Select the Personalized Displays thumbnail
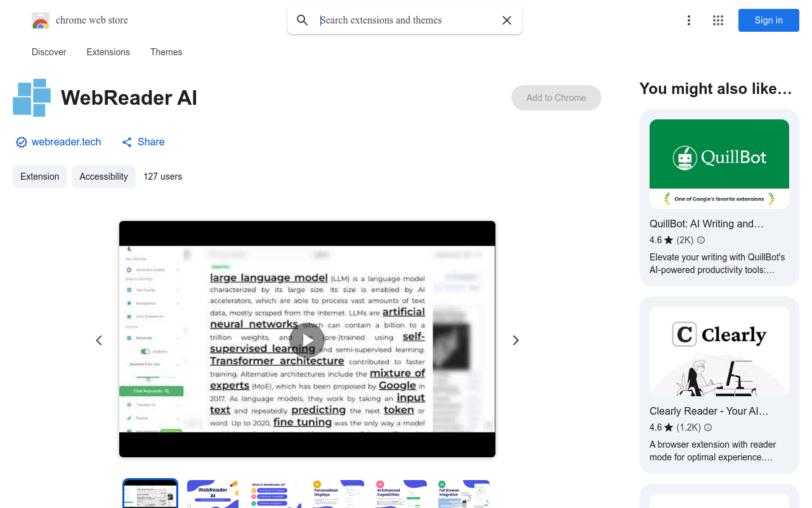This screenshot has width=812, height=508. [x=338, y=494]
